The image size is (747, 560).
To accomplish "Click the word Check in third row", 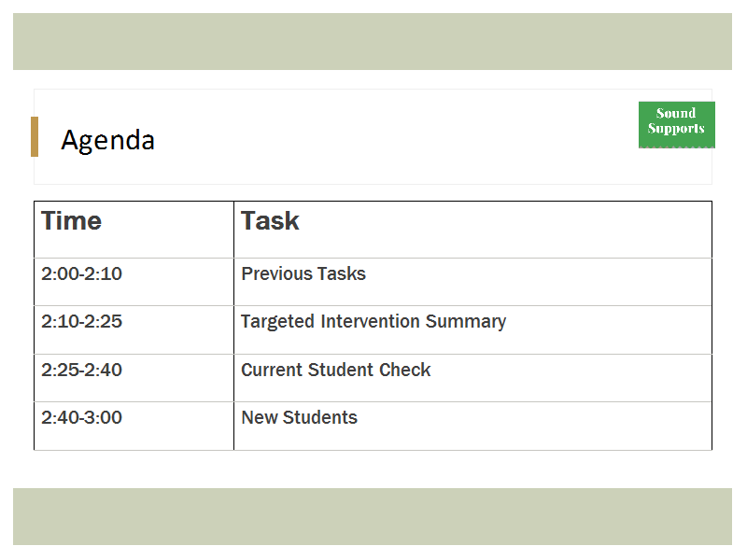I will 405,370.
